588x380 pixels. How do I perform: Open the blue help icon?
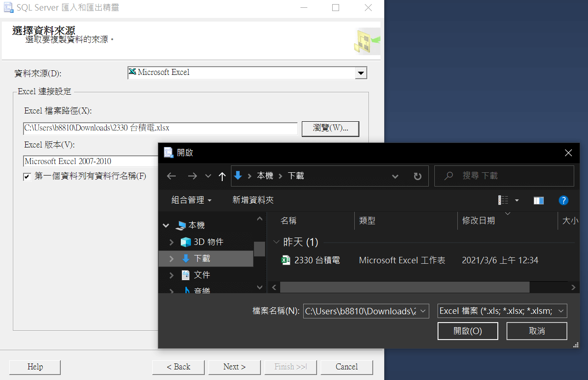pyautogui.click(x=563, y=200)
